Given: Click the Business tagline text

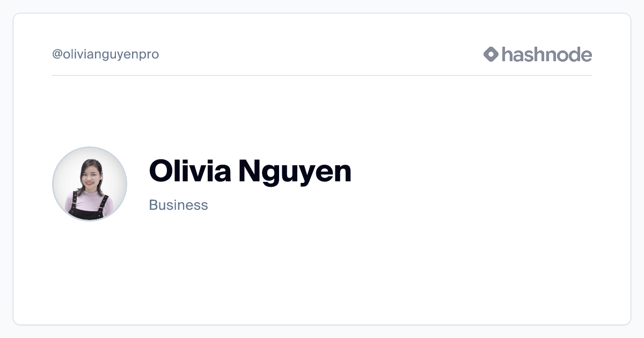Looking at the screenshot, I should [x=178, y=205].
